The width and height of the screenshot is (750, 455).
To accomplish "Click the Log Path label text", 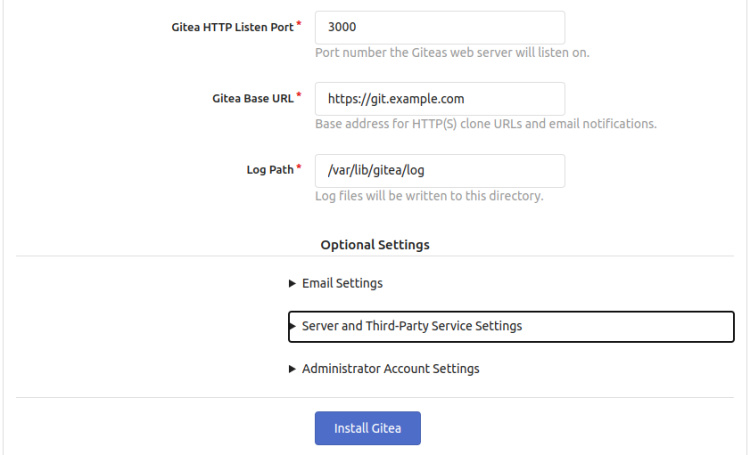I will [270, 170].
